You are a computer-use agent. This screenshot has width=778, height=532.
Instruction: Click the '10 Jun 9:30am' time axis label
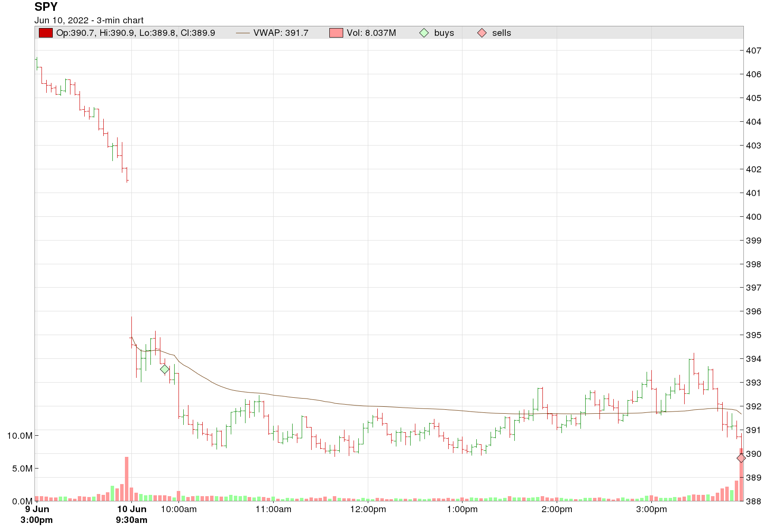[x=132, y=514]
